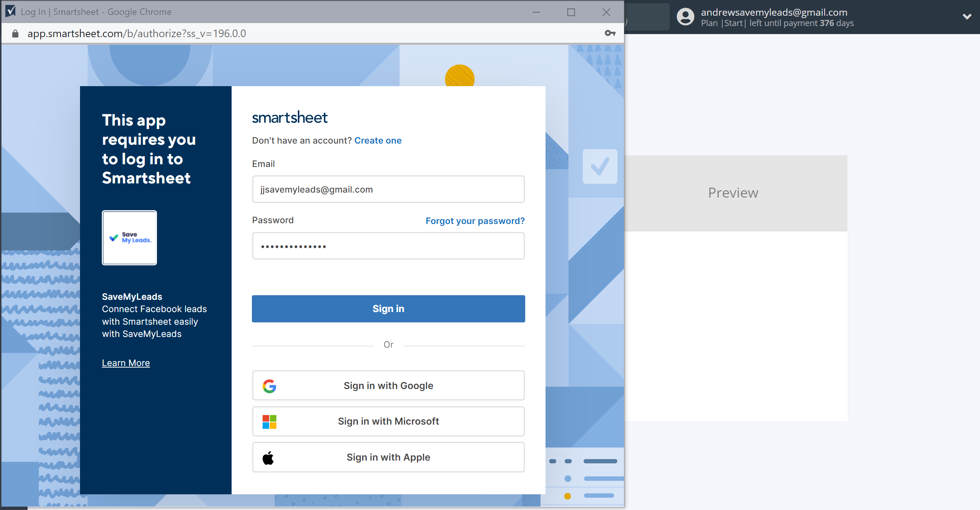This screenshot has height=510, width=980.
Task: Click Sign in with Microsoft button
Action: click(388, 421)
